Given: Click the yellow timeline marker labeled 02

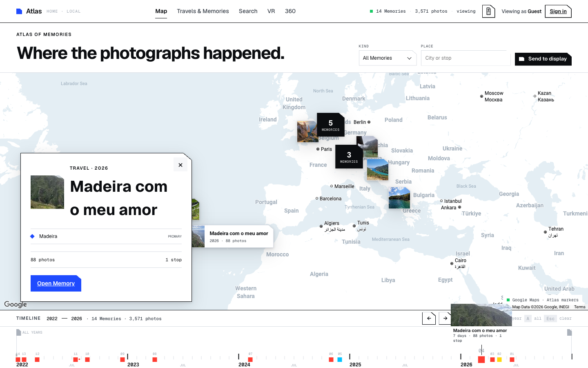Looking at the screenshot, I should [x=499, y=359].
